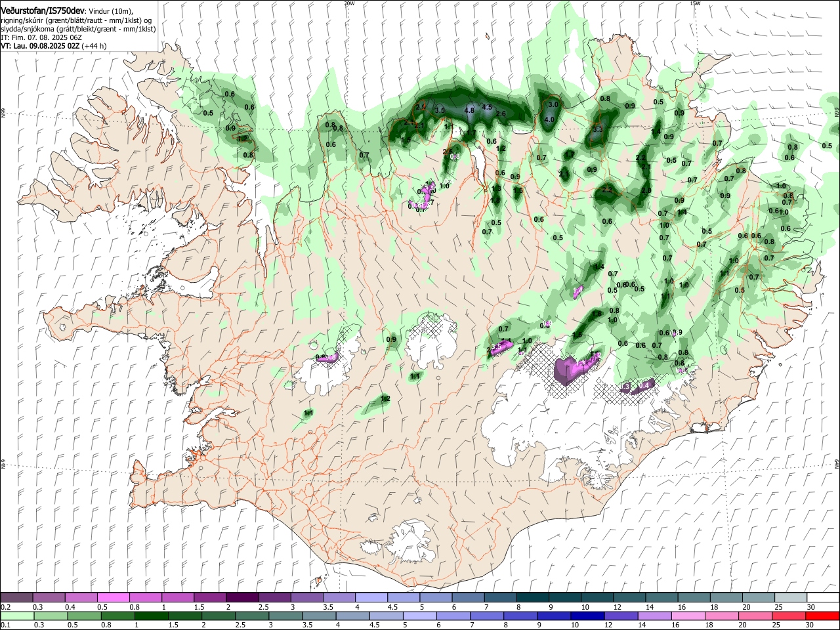840x630 pixels.
Task: Choose the rain scale swatch starting at 2.5
Action: (x=252, y=616)
